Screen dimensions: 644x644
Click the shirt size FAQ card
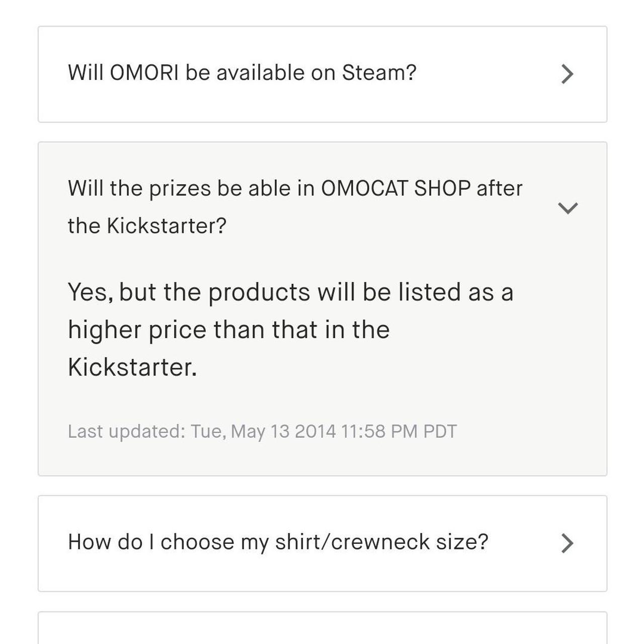[x=322, y=542]
